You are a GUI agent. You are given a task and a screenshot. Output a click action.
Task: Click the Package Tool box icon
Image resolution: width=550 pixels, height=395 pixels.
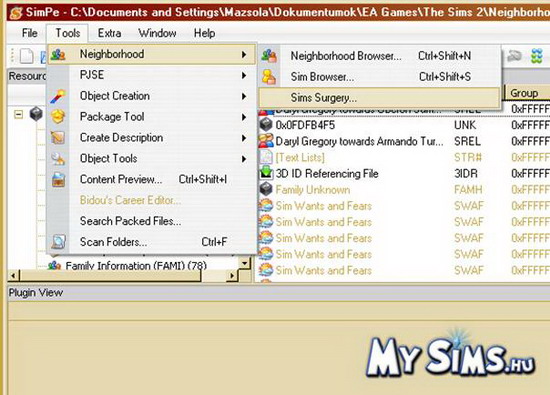pyautogui.click(x=58, y=116)
